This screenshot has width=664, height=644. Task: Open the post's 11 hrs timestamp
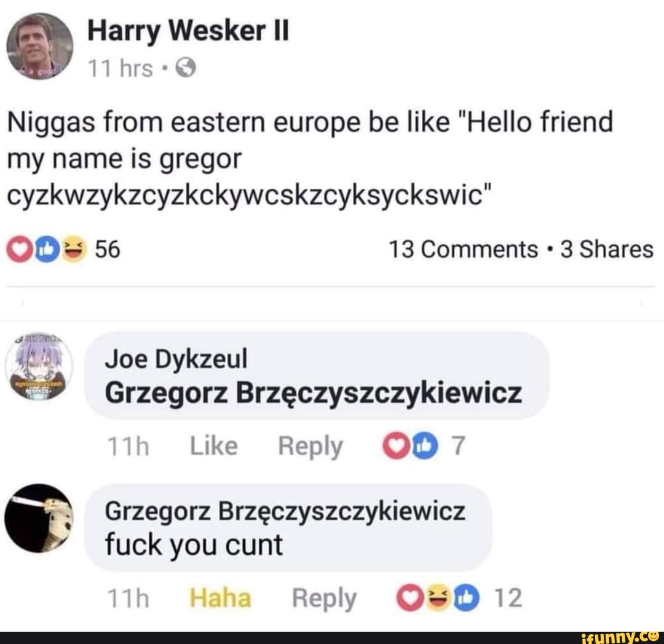[120, 68]
